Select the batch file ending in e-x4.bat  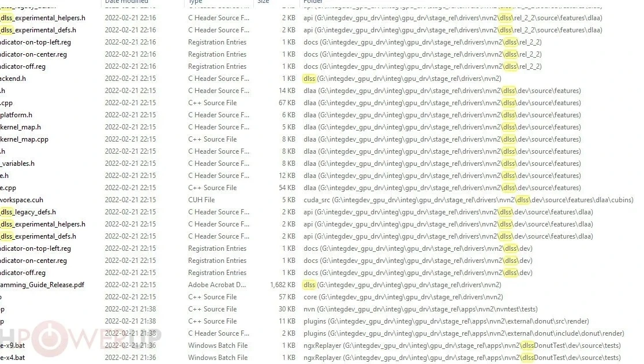tap(12, 358)
